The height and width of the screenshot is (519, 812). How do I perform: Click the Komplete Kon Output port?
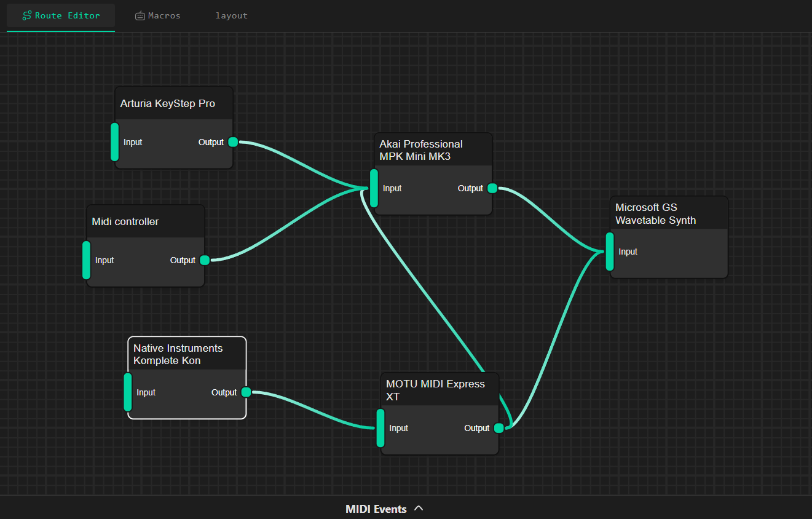246,392
